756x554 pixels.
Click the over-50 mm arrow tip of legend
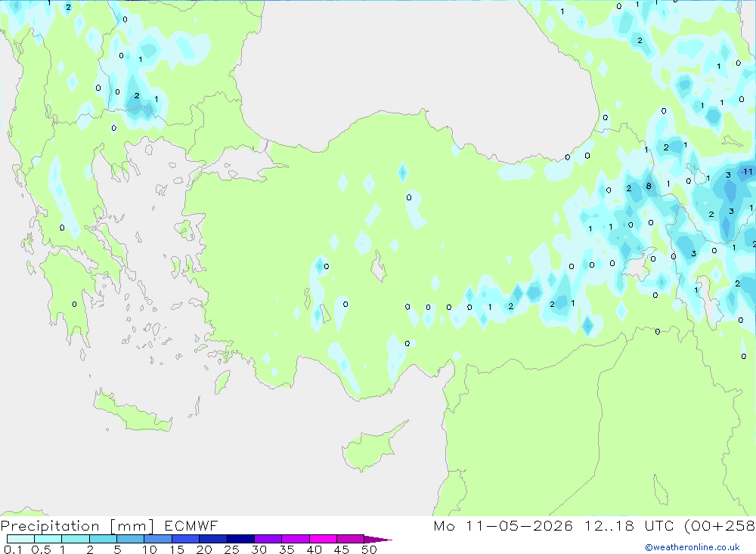[378, 540]
